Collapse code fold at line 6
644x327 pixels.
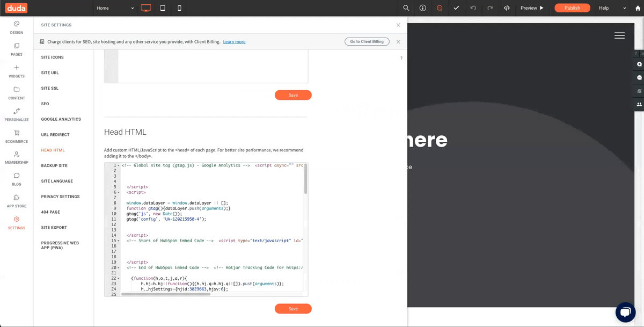point(119,192)
